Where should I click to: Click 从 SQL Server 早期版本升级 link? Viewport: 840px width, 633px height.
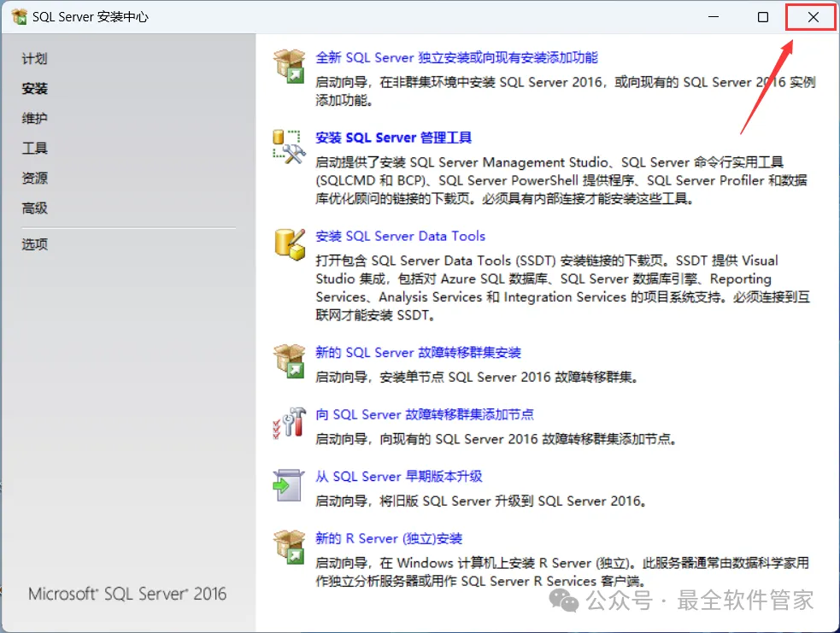click(398, 477)
